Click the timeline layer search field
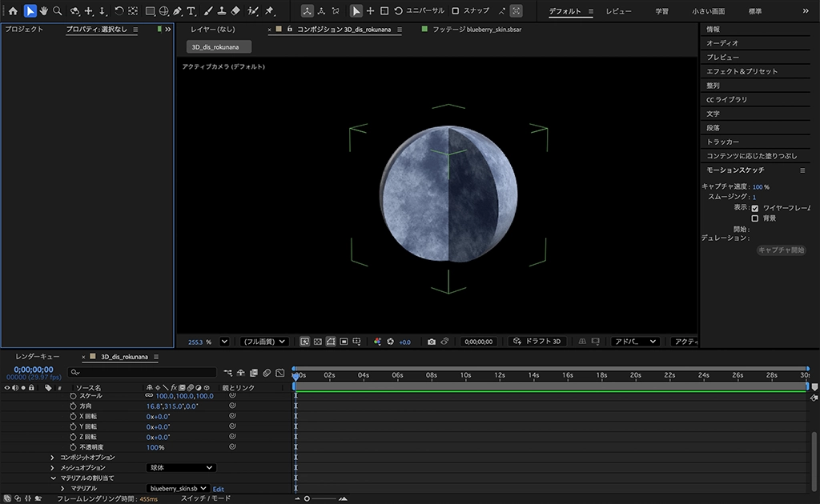 (x=143, y=372)
